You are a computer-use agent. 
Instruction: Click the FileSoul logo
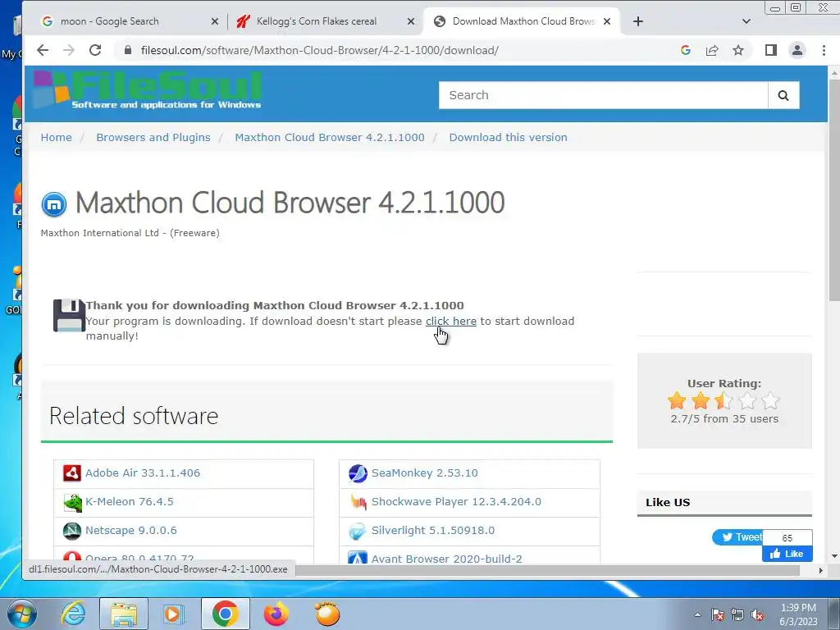(148, 90)
